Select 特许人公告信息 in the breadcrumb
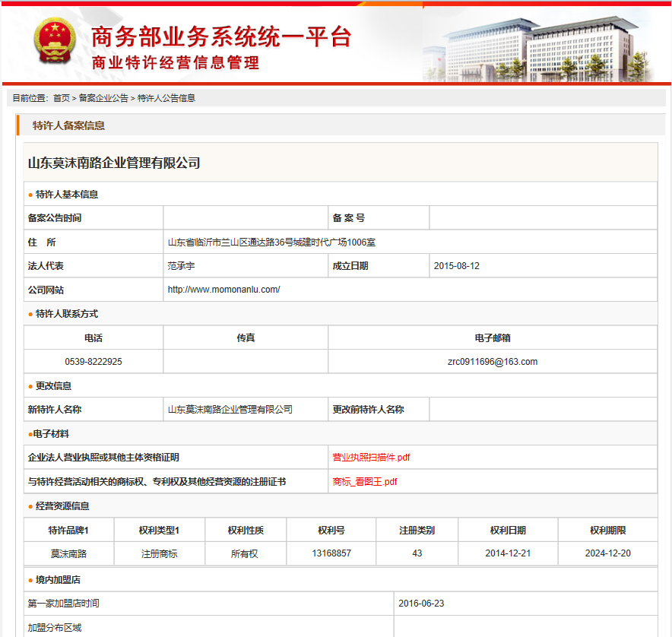672x637 pixels. pyautogui.click(x=166, y=98)
